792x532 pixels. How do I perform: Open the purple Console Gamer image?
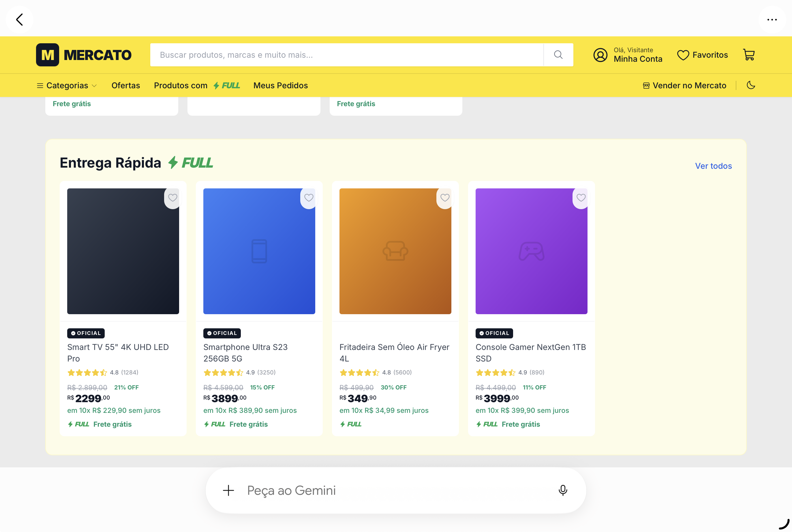pos(531,251)
